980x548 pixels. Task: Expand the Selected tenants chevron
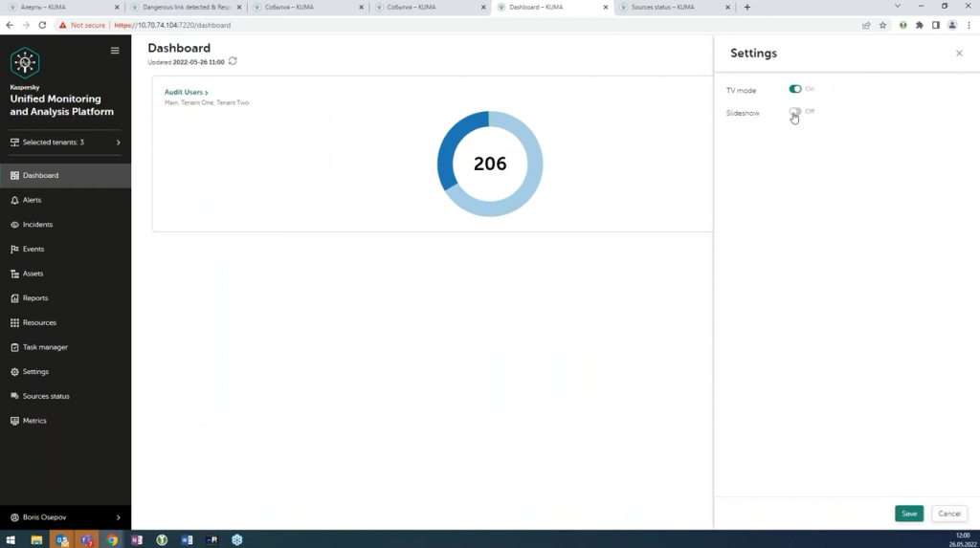click(x=118, y=142)
